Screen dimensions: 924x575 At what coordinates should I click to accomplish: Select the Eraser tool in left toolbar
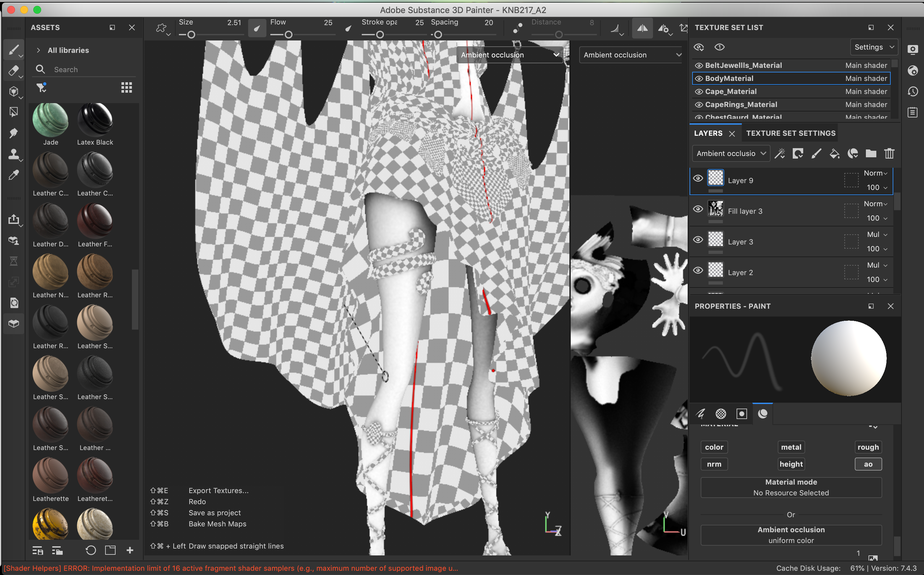click(13, 71)
